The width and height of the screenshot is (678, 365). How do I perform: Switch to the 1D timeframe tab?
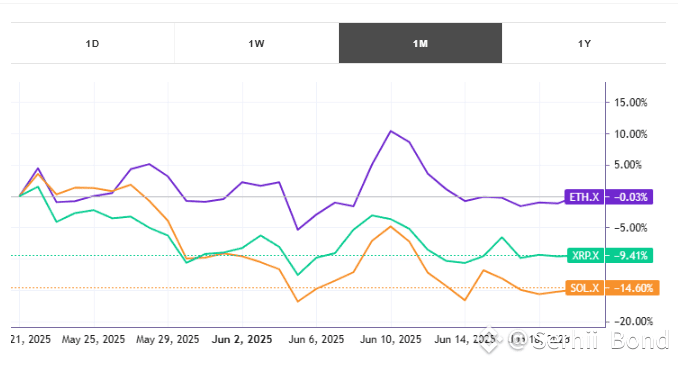pos(93,43)
